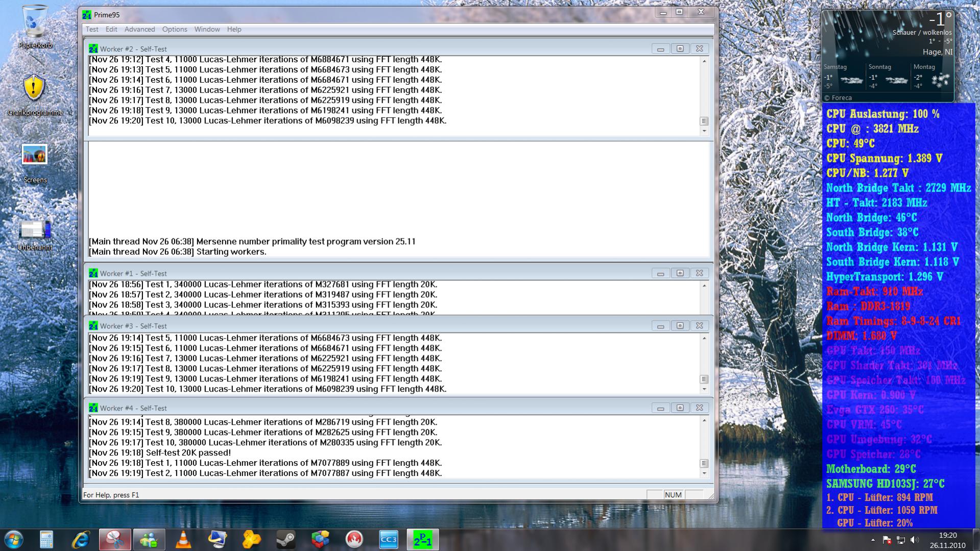Viewport: 980px width, 551px height.
Task: Click the Worker #3 window's title icon
Action: 93,326
